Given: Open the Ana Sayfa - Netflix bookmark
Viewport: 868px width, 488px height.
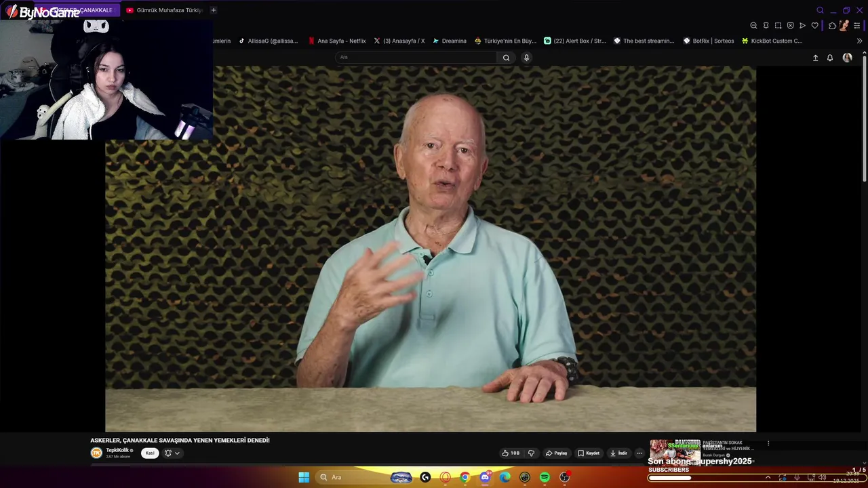Looking at the screenshot, I should (x=337, y=41).
